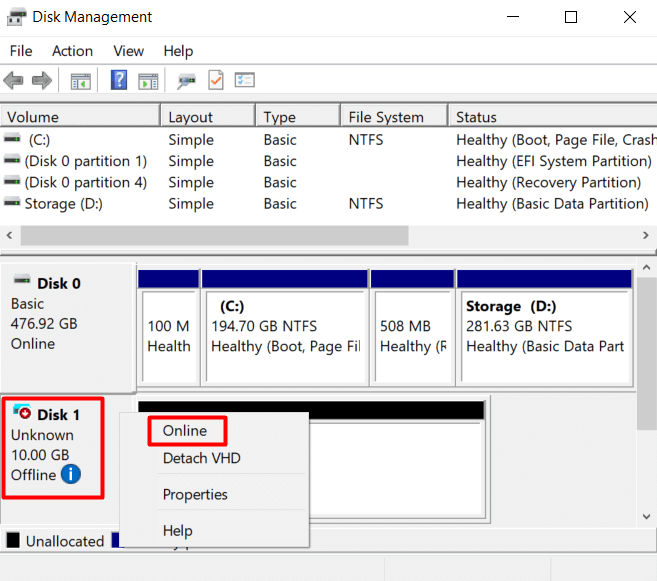Click the blue info icon beside Offline
The image size is (657, 581).
[x=71, y=474]
